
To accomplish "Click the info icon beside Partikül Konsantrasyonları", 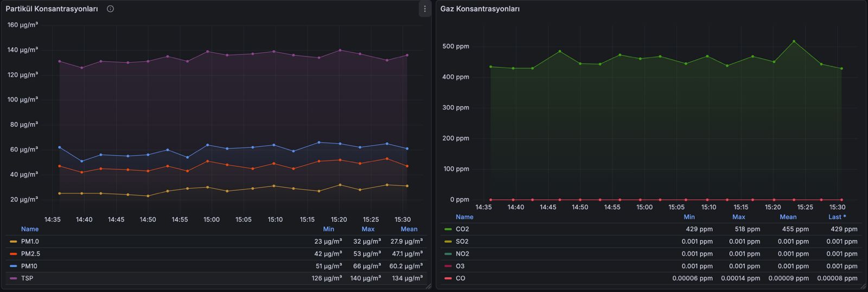I will (x=110, y=9).
